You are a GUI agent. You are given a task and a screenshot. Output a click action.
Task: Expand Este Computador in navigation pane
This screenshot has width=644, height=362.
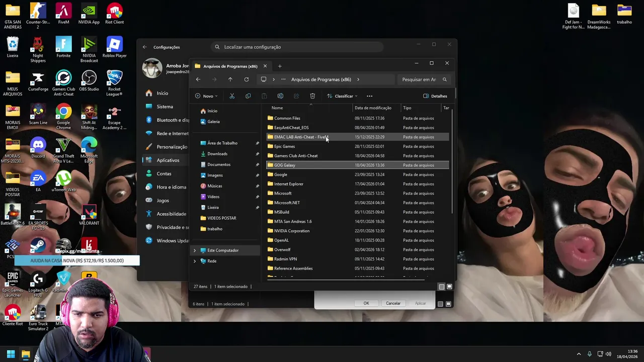(195, 250)
